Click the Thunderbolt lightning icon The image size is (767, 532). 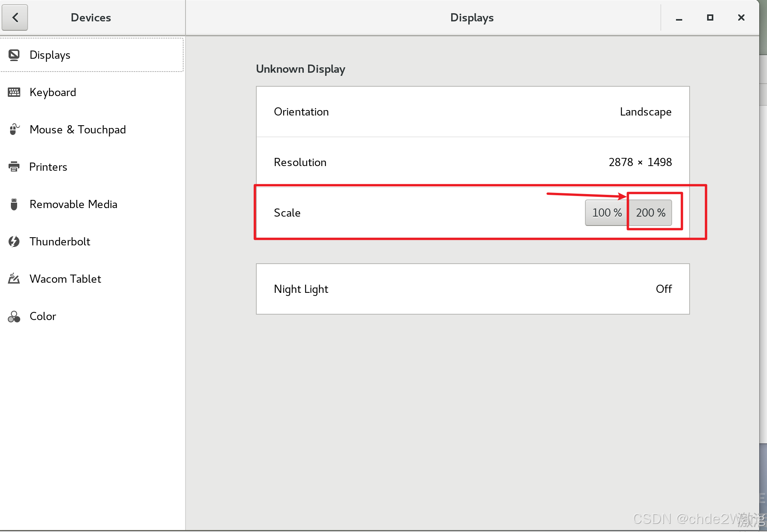pyautogui.click(x=14, y=241)
